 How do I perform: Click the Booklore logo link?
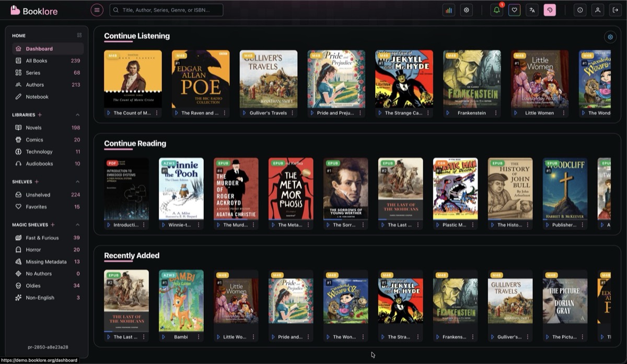34,10
